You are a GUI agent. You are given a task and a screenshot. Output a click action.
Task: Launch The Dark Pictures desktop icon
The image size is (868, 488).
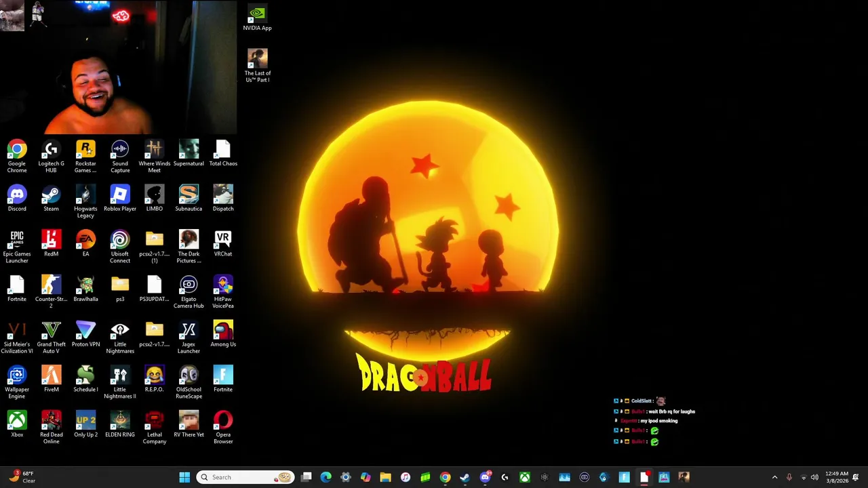click(x=189, y=247)
